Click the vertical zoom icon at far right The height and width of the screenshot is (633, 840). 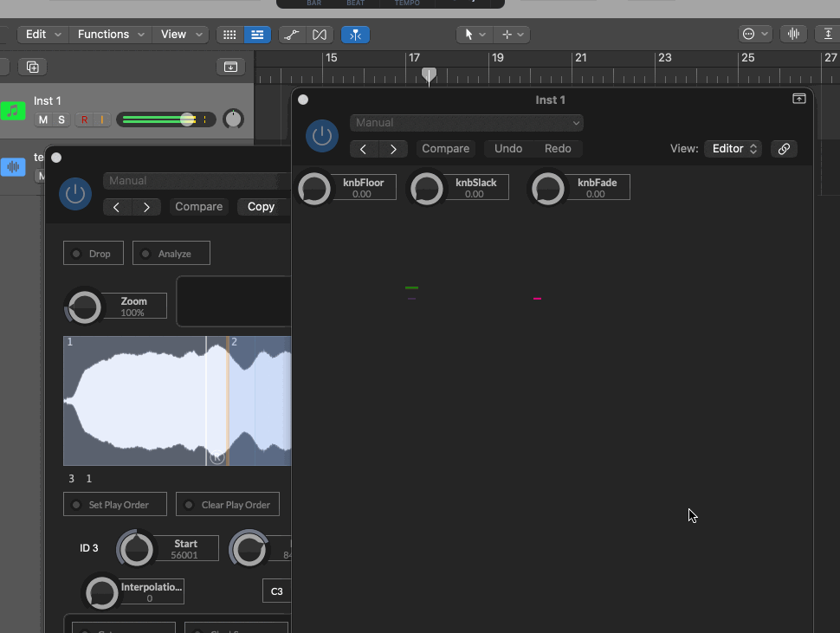(x=827, y=35)
